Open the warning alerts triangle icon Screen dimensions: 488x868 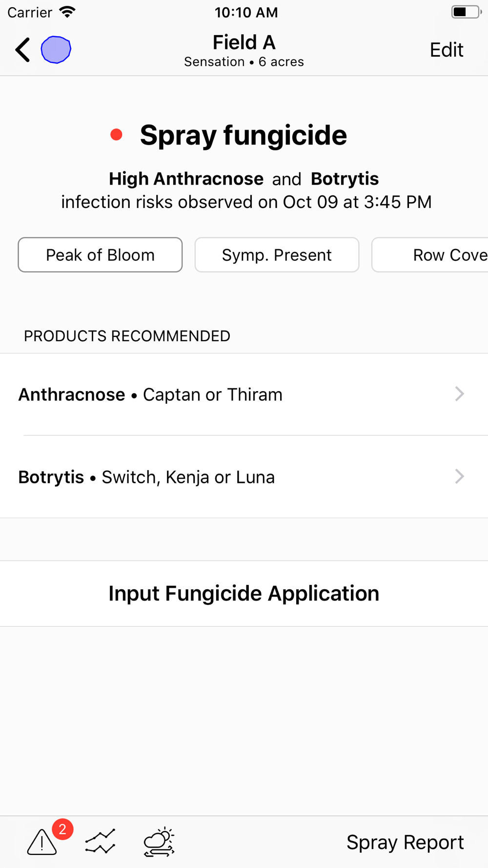pos(42,842)
